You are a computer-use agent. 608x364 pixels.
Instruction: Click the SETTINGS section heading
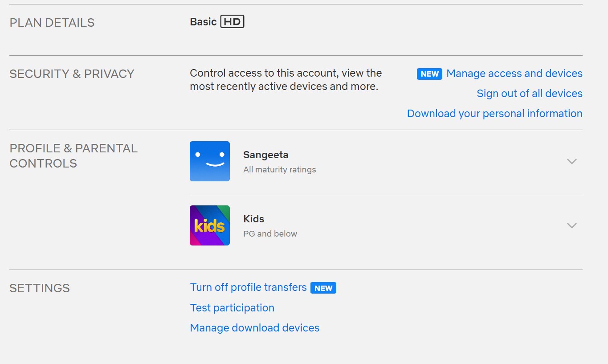tap(39, 288)
